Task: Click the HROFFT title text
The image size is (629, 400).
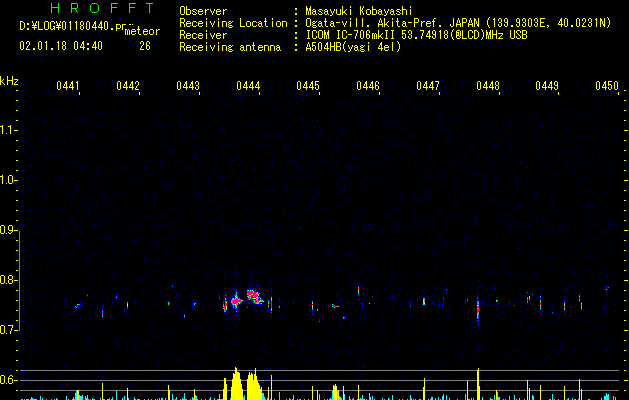Action: pos(103,8)
